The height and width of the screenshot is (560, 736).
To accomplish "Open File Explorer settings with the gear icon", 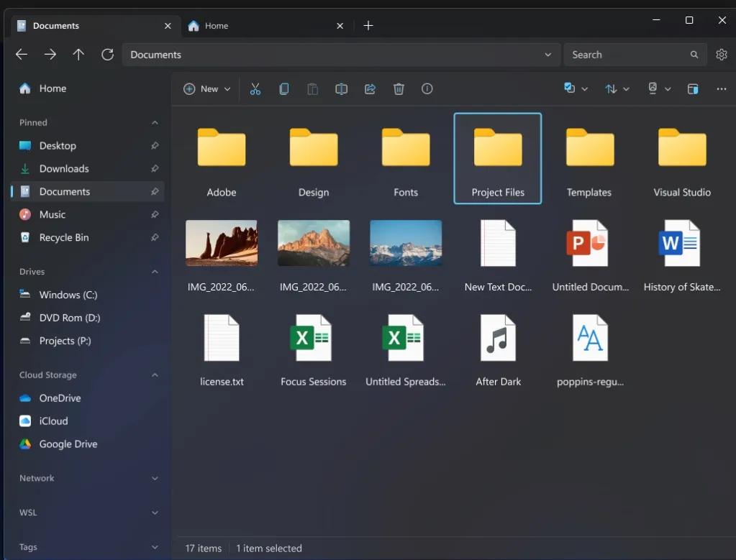I will [721, 54].
